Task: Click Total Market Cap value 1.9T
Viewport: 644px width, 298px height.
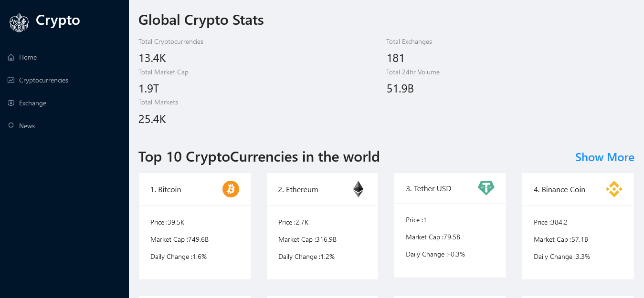Action: (148, 89)
